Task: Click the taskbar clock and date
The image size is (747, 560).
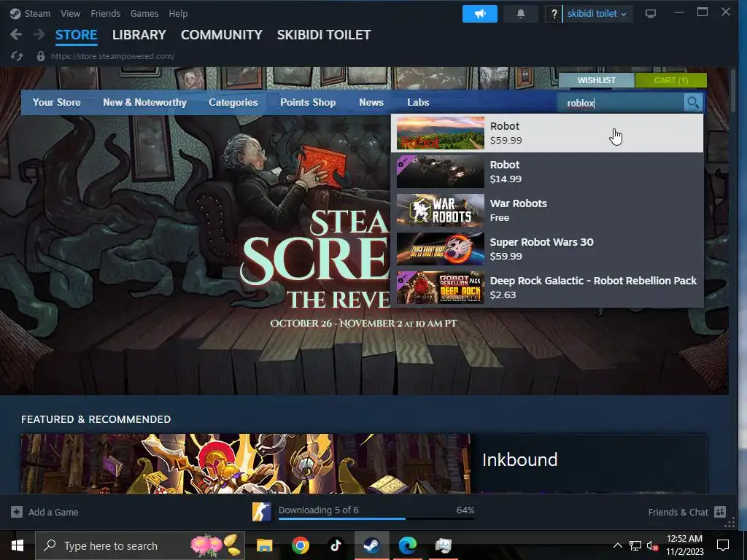Action: click(684, 545)
